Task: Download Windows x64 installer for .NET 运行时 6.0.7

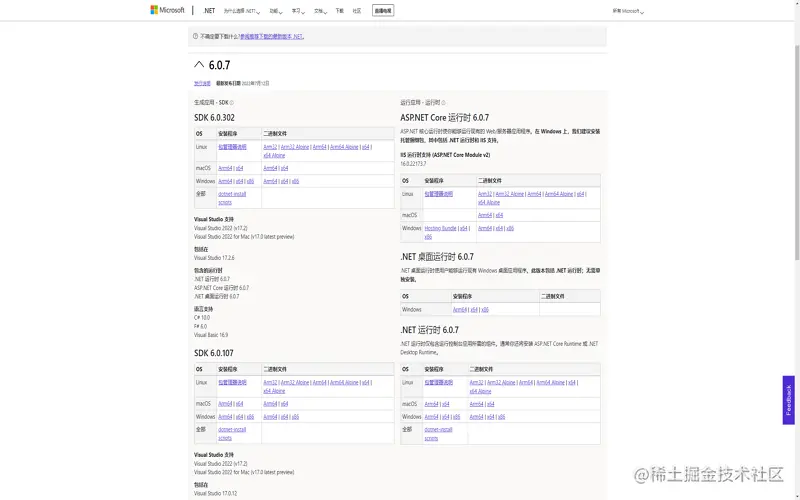Action: coord(445,417)
